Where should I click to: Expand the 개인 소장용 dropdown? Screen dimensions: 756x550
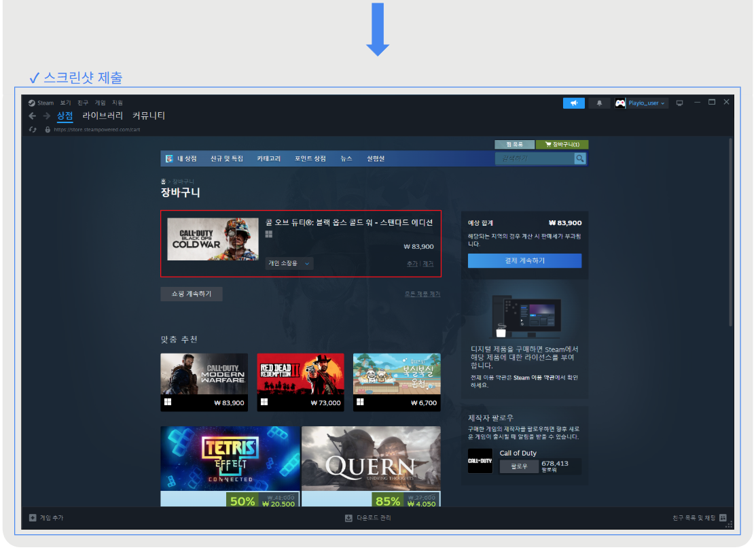[289, 263]
